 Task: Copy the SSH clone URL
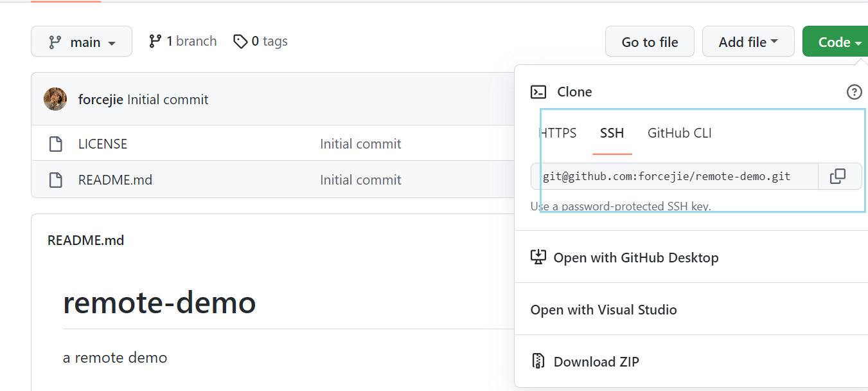(838, 176)
